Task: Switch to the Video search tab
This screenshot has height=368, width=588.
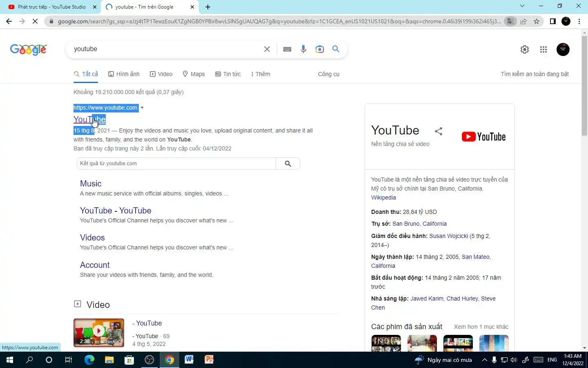Action: tap(161, 74)
